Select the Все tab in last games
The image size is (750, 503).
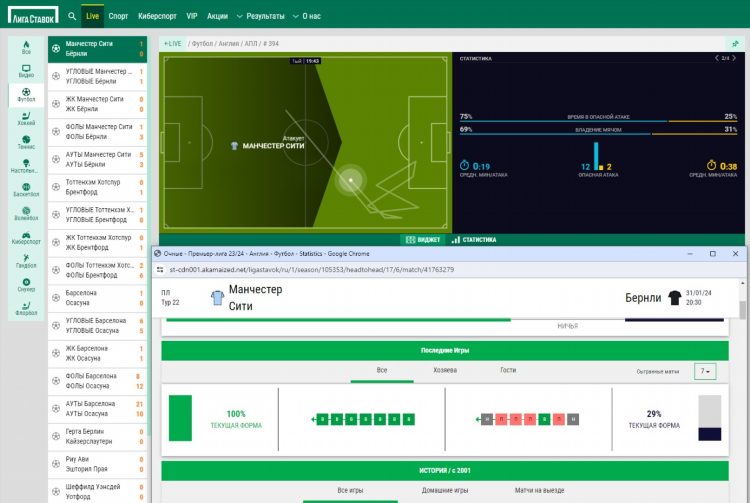coord(382,370)
